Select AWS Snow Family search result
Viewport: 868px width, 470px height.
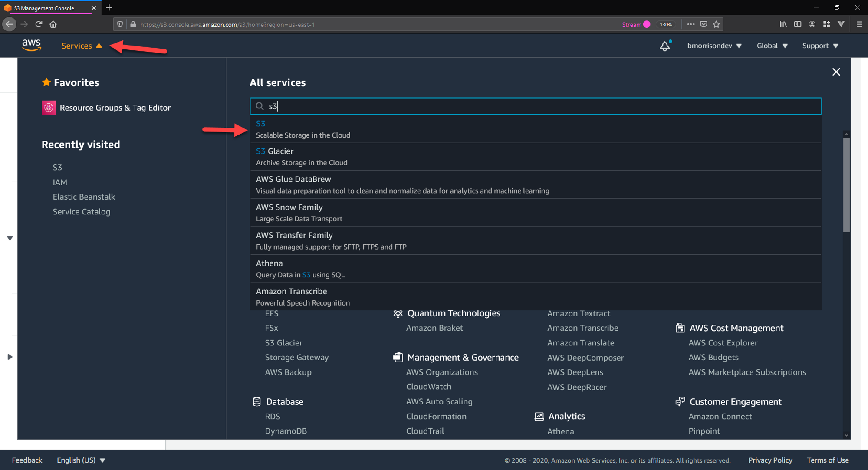coord(536,213)
